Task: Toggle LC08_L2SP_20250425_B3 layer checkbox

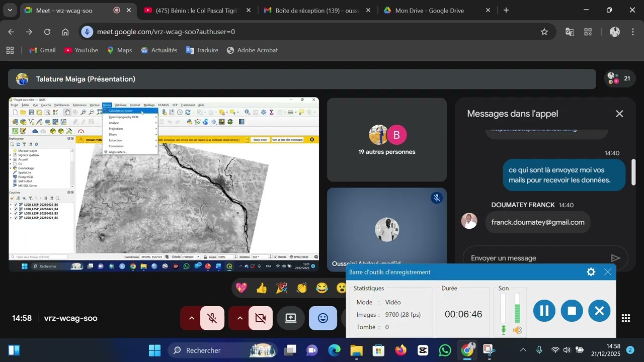Action: point(16,213)
